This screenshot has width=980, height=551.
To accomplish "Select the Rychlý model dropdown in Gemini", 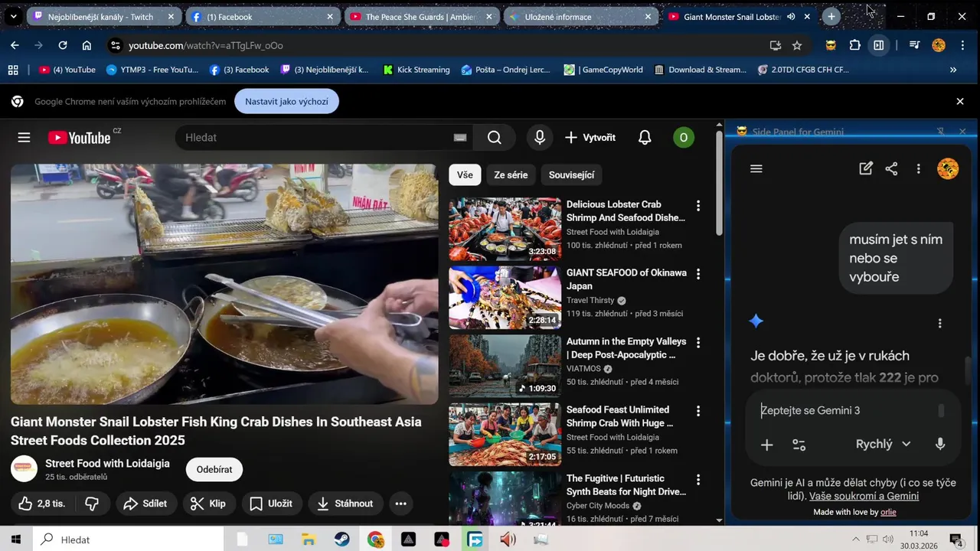I will click(883, 444).
